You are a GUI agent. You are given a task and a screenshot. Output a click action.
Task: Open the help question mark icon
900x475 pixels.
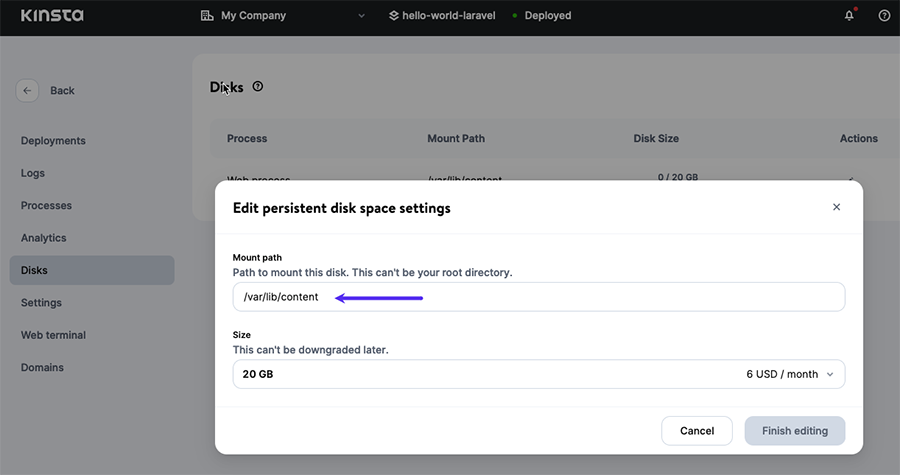click(x=884, y=16)
